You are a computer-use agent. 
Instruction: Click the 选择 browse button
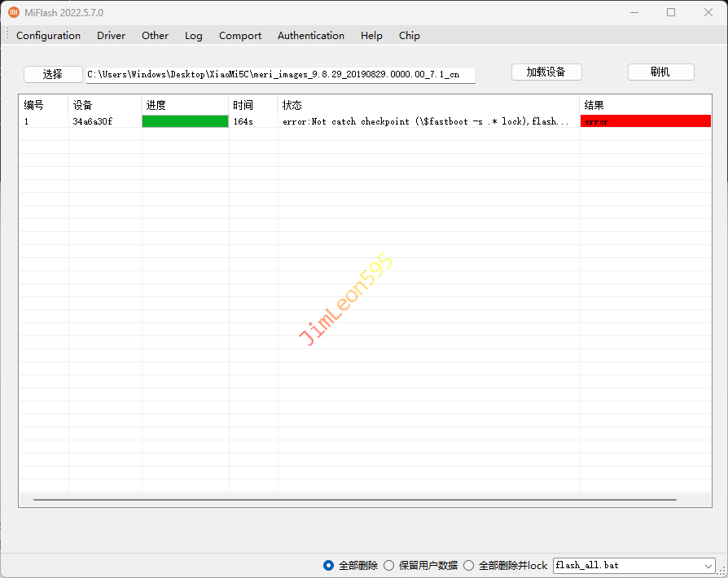point(53,74)
